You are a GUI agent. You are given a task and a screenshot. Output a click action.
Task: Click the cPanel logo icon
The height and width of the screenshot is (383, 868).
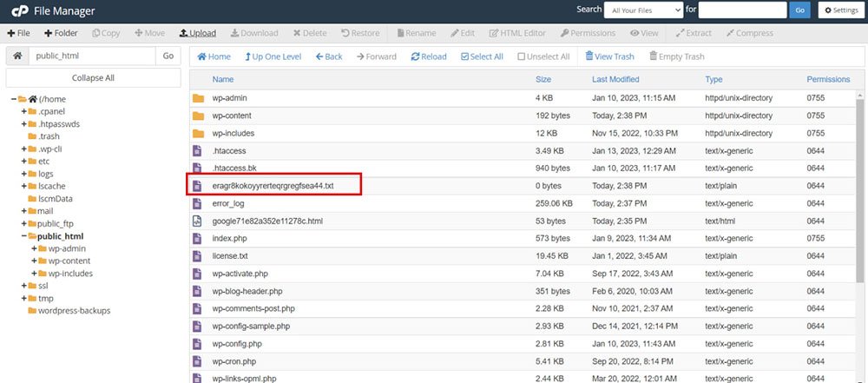click(x=17, y=10)
